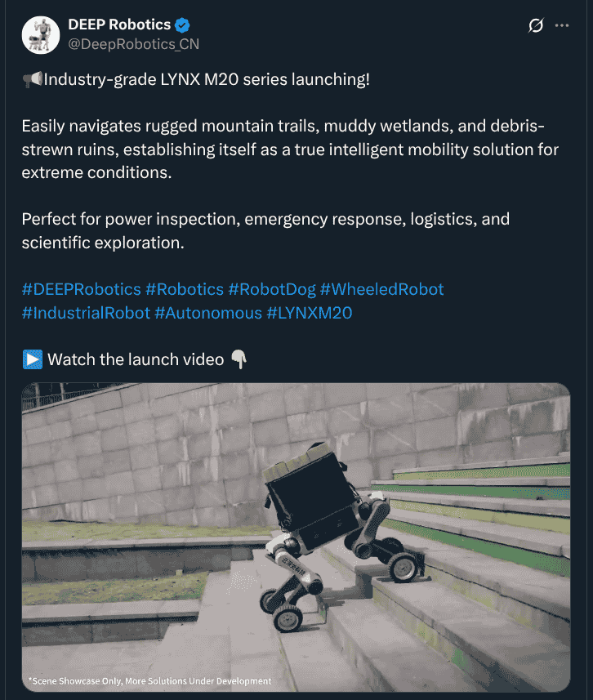Viewport: 593px width, 700px height.
Task: Visit the #Autonomous hashtag page
Action: tap(208, 312)
